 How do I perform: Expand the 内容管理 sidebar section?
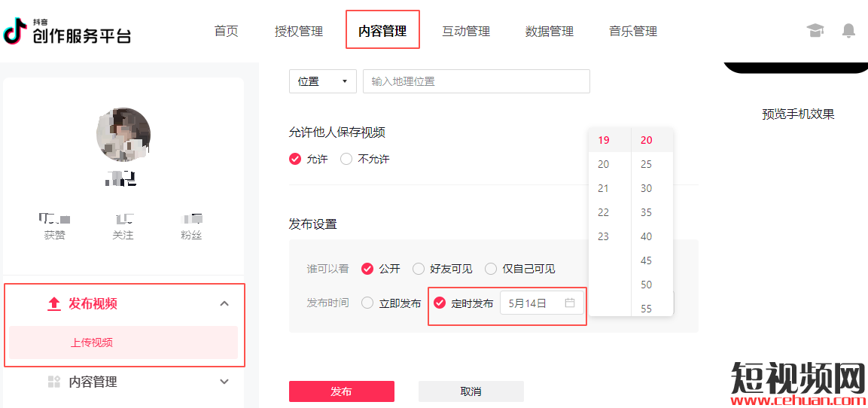tap(224, 382)
